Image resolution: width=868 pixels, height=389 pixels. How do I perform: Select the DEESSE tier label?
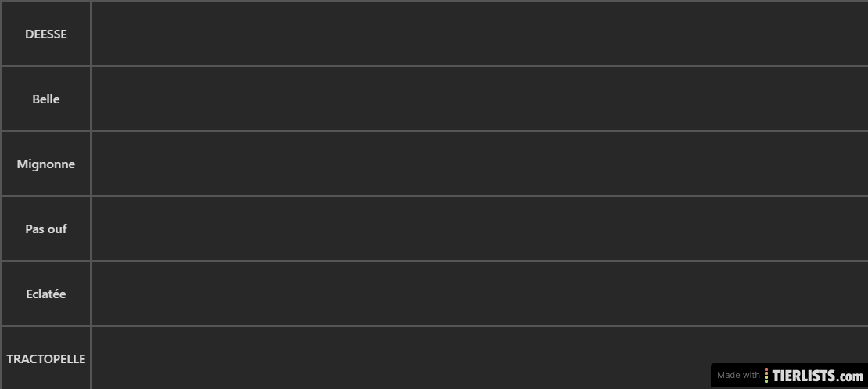[x=46, y=34]
